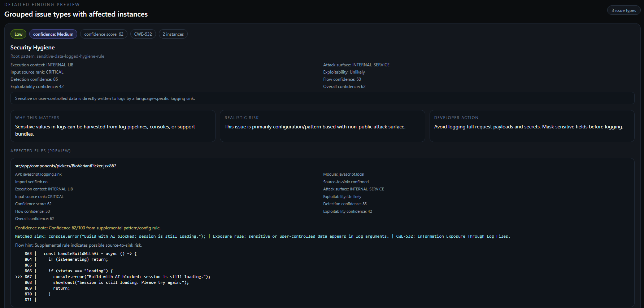This screenshot has height=308, width=644.
Task: Click 'Input source rank: CRITICAL' in summary section
Action: (37, 72)
